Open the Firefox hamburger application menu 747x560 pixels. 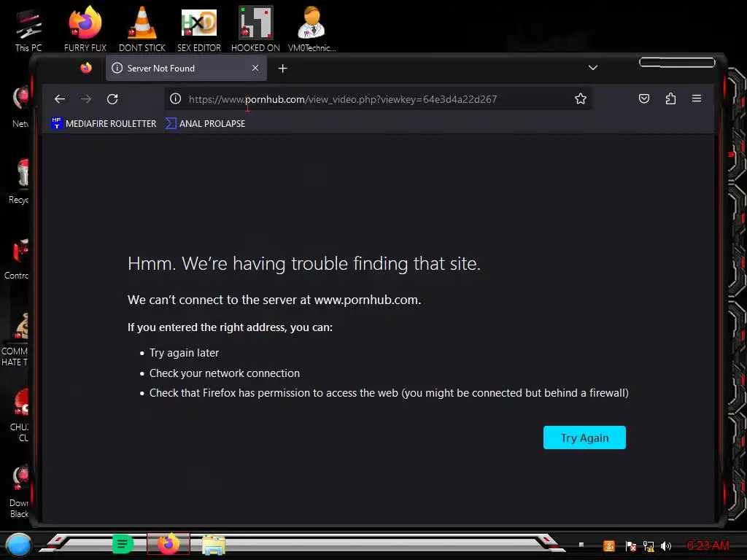tap(697, 98)
